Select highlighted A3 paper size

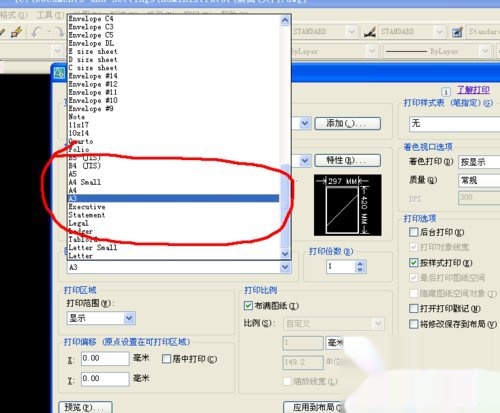173,198
